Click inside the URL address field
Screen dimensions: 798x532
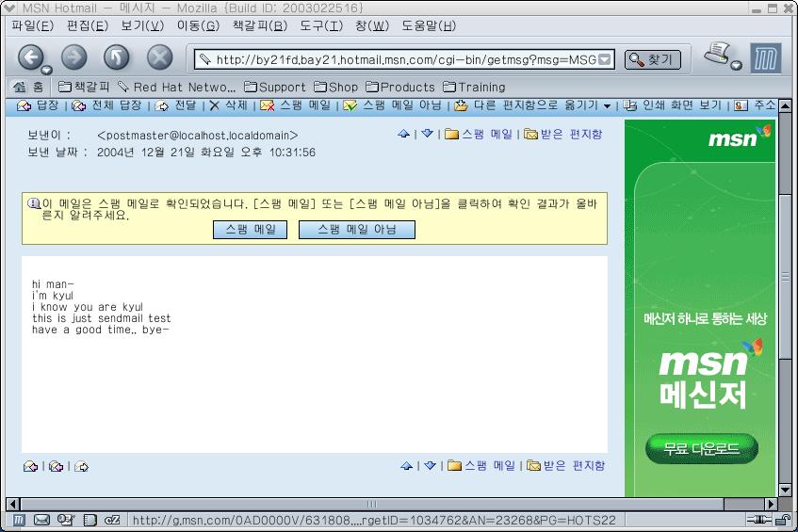(x=404, y=59)
